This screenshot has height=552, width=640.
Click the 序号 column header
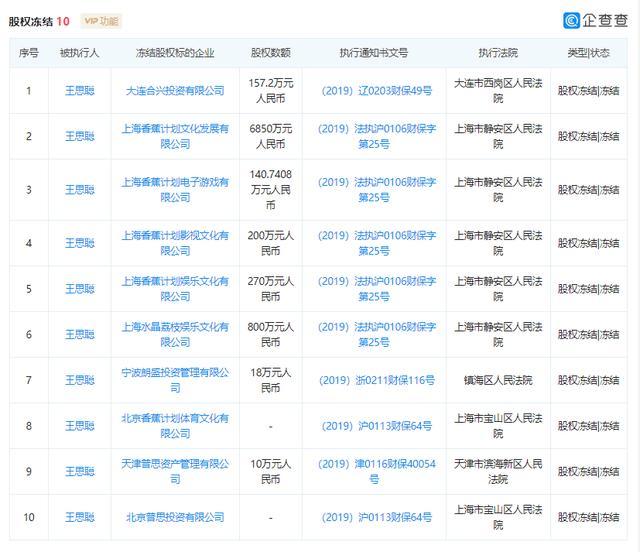[29, 53]
